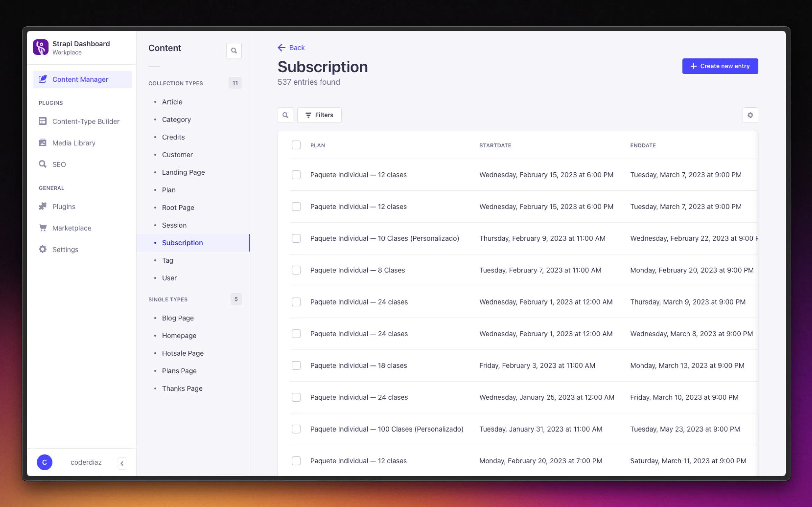Open the Plugins section via puzzle icon
Screen dimensions: 812x507
point(43,206)
